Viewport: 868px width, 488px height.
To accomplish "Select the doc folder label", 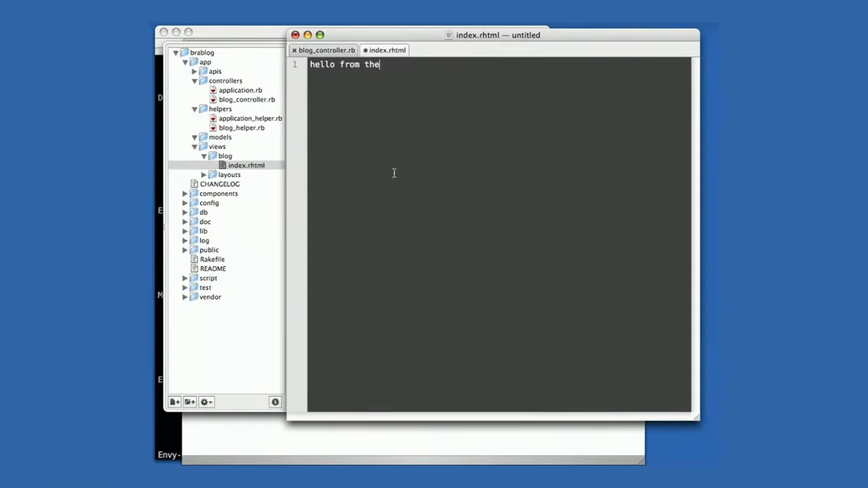I will [x=205, y=222].
